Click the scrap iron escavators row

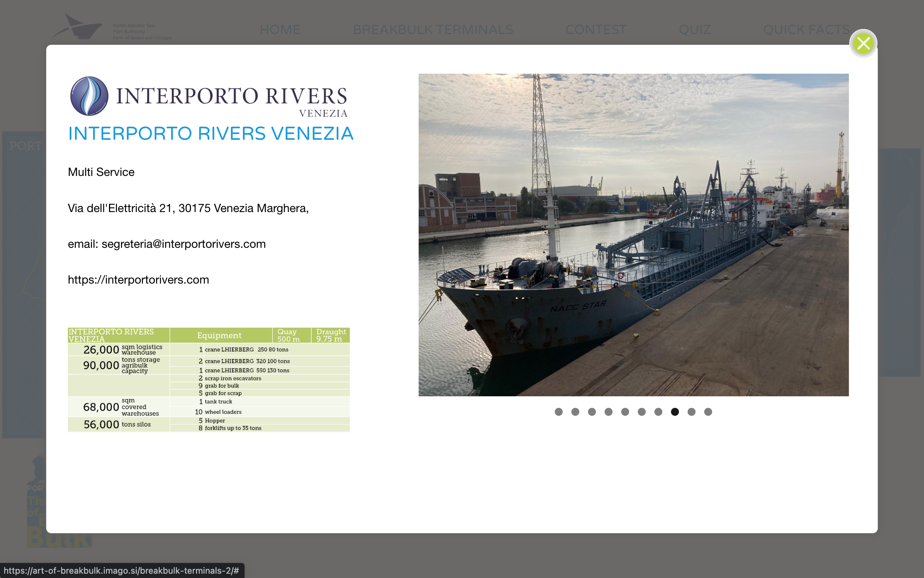(x=260, y=379)
